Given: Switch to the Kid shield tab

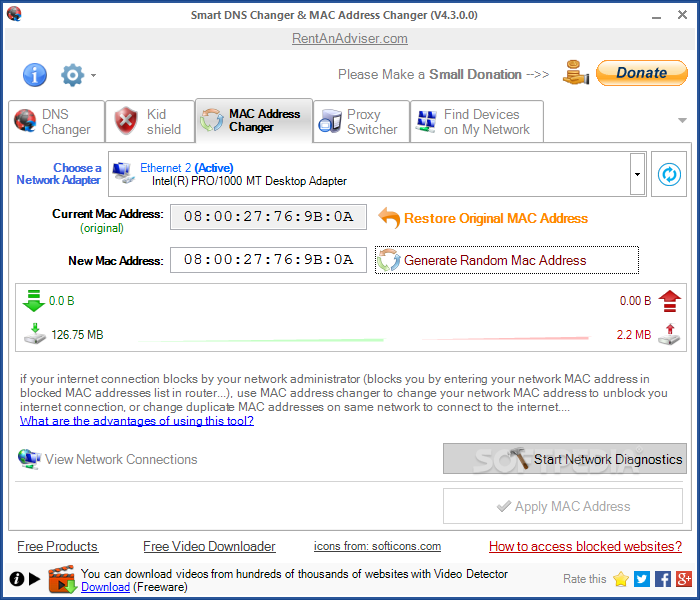Looking at the screenshot, I should pyautogui.click(x=150, y=122).
